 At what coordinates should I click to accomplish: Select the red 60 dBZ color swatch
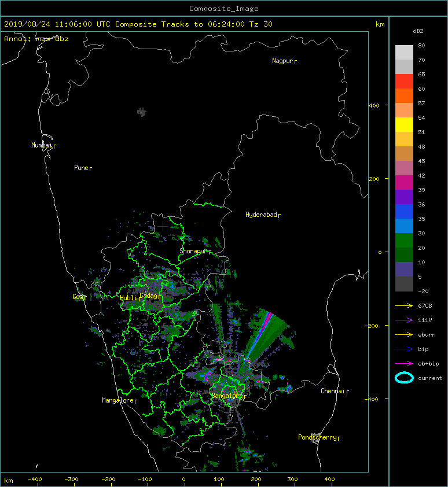[x=404, y=82]
